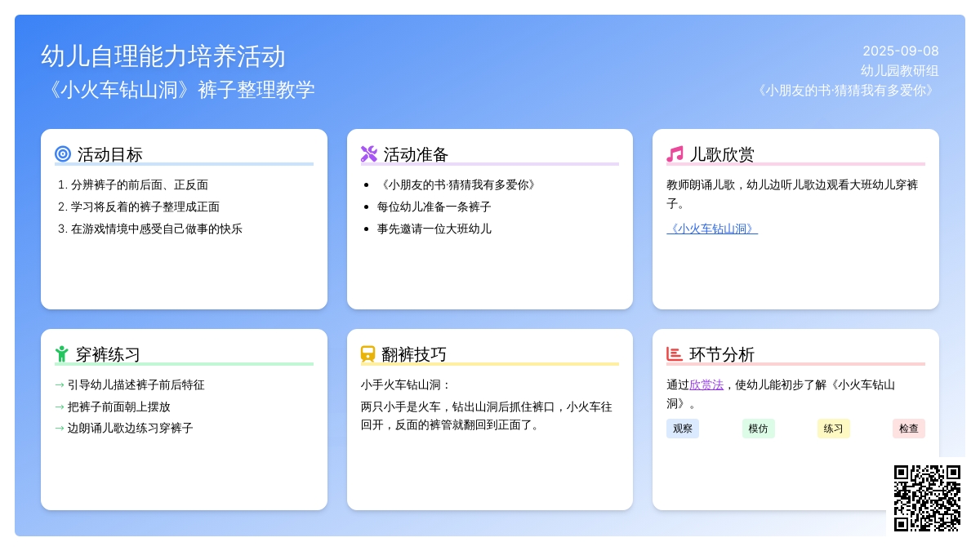980x551 pixels.
Task: Click the green child icon beside 穿裤练习
Action: (61, 354)
